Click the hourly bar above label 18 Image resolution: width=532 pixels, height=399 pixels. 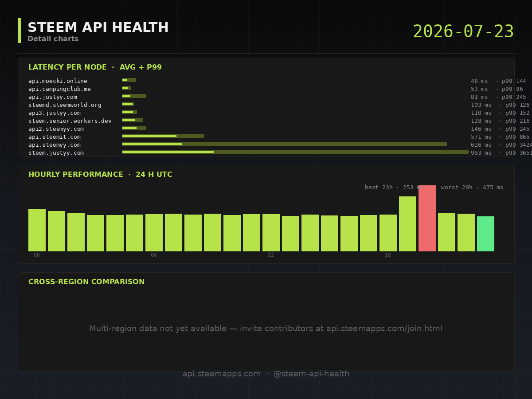point(388,233)
